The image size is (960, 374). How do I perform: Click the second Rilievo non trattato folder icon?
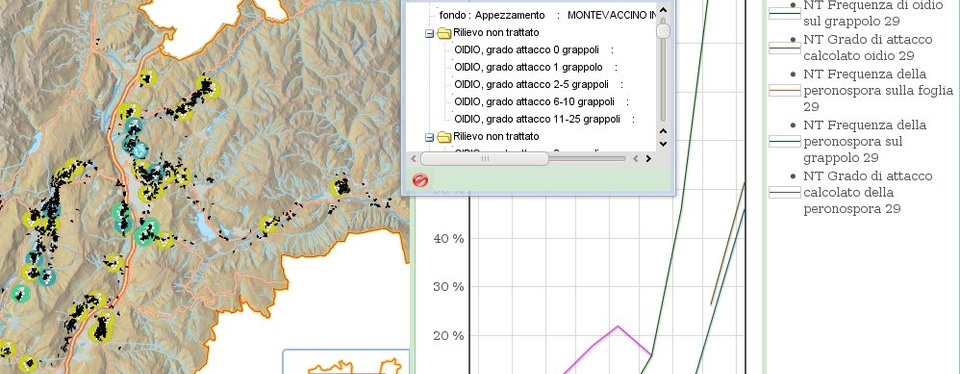(444, 137)
